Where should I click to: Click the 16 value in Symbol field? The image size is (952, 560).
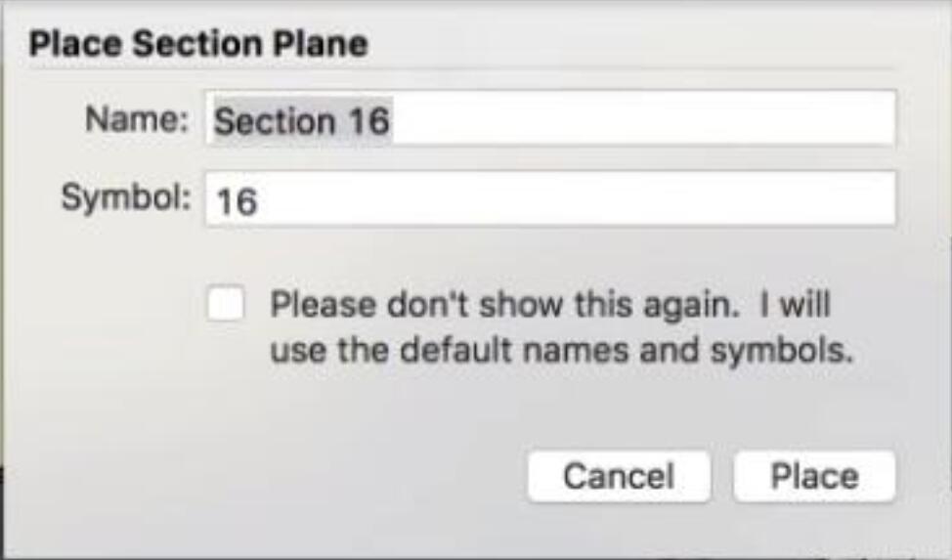tap(237, 201)
